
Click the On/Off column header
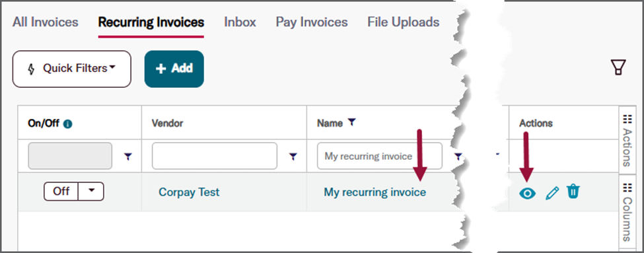[44, 124]
